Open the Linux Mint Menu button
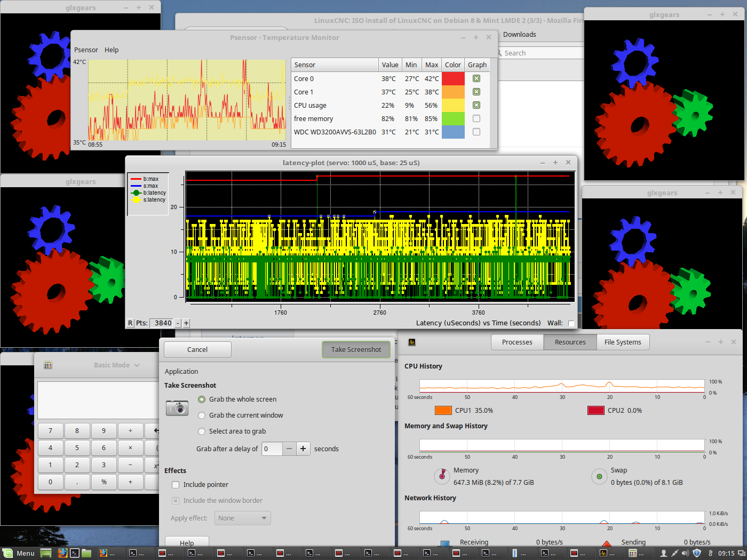Screen dimensions: 747x560 [x=19, y=553]
